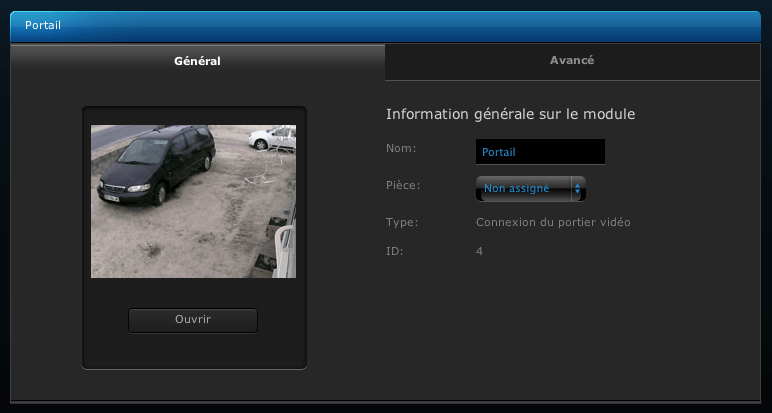Click the white car in the camera feed
The image size is (772, 413).
click(272, 137)
